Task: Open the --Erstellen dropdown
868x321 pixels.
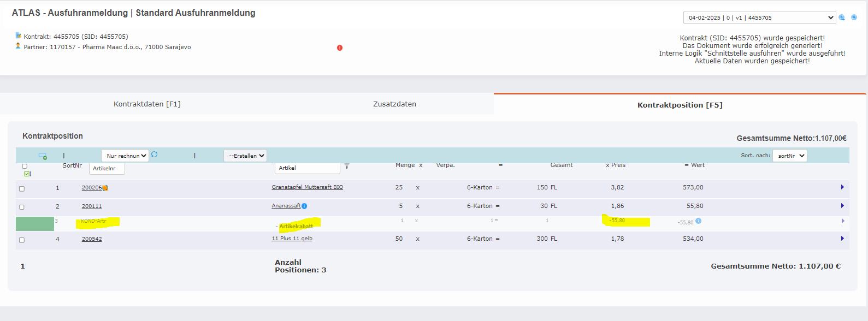Action: tap(245, 156)
